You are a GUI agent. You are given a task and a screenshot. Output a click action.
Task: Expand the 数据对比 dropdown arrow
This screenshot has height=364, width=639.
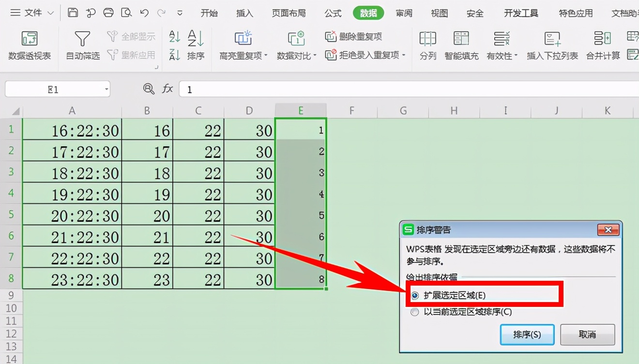[x=315, y=56]
